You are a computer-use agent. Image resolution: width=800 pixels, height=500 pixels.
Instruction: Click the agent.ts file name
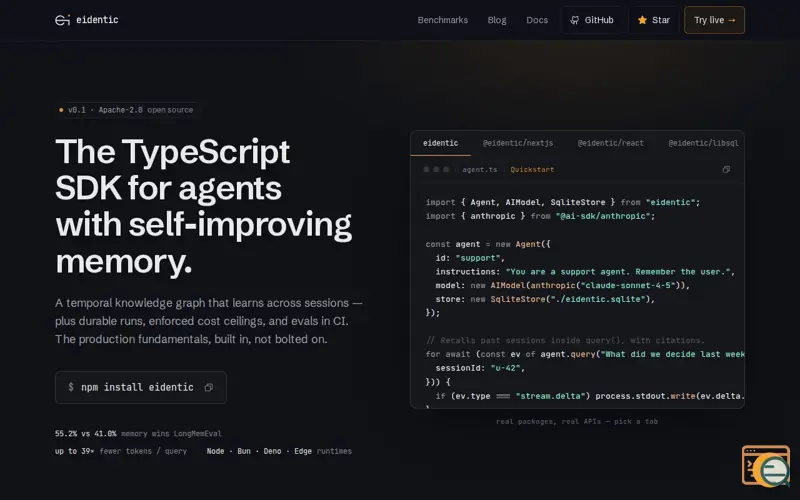480,169
